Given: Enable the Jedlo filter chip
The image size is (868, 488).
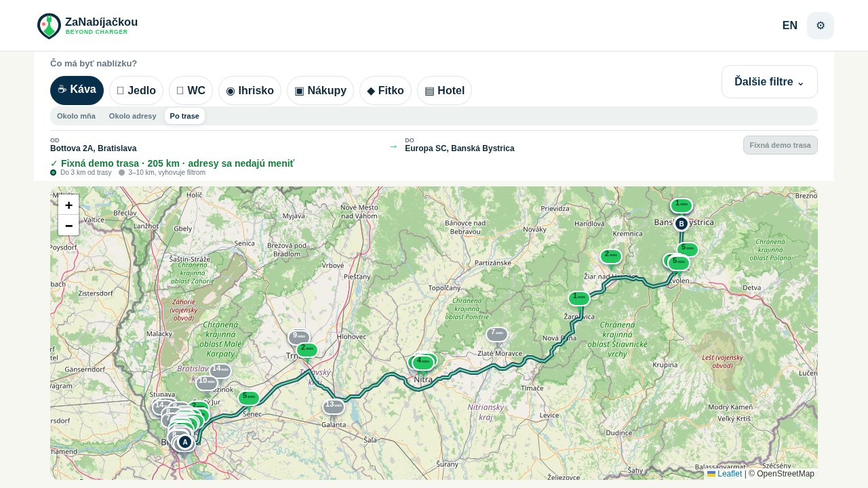Looking at the screenshot, I should (136, 90).
